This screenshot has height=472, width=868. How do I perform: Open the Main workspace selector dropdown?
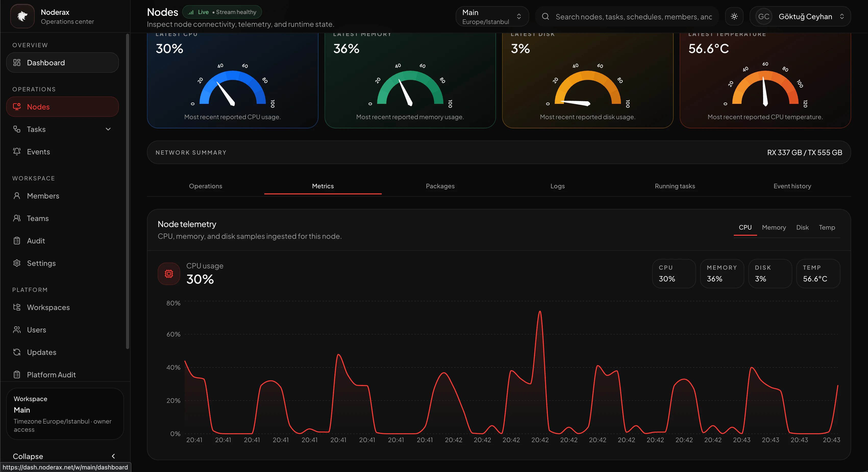point(492,17)
